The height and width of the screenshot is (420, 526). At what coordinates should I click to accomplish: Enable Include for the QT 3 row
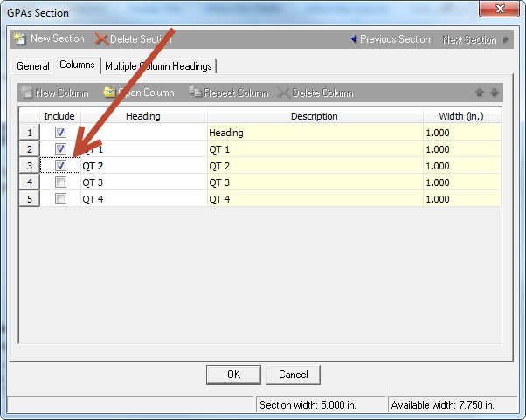tap(60, 182)
